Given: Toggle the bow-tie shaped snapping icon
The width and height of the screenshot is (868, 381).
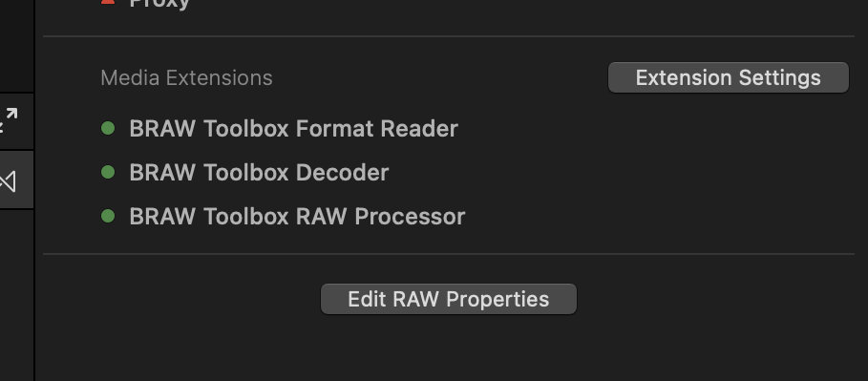Looking at the screenshot, I should [x=8, y=181].
